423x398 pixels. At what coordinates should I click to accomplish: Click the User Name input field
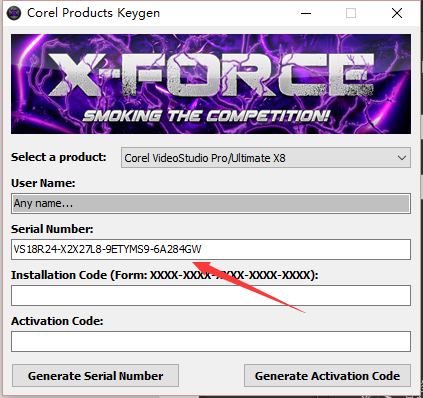211,203
